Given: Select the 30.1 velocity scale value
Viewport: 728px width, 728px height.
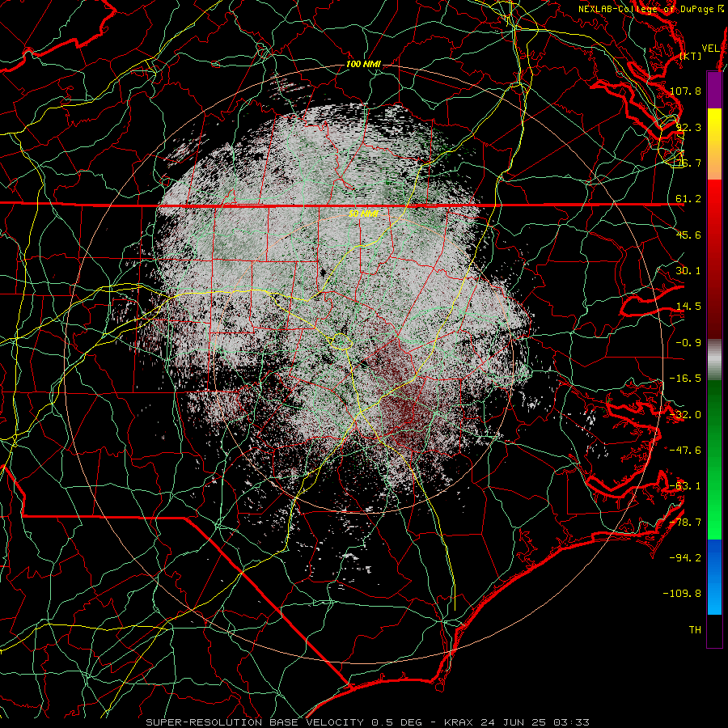Looking at the screenshot, I should pos(688,271).
